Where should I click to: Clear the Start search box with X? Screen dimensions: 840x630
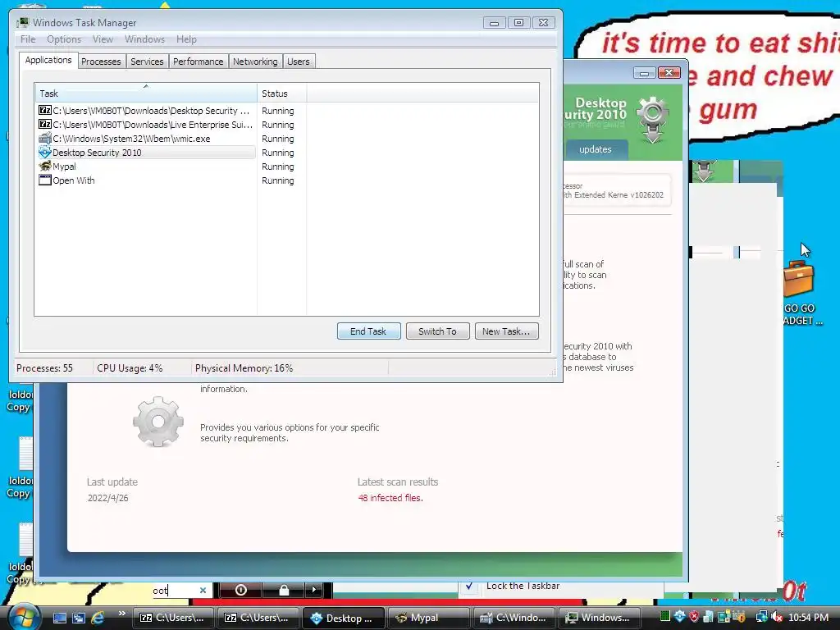[203, 591]
